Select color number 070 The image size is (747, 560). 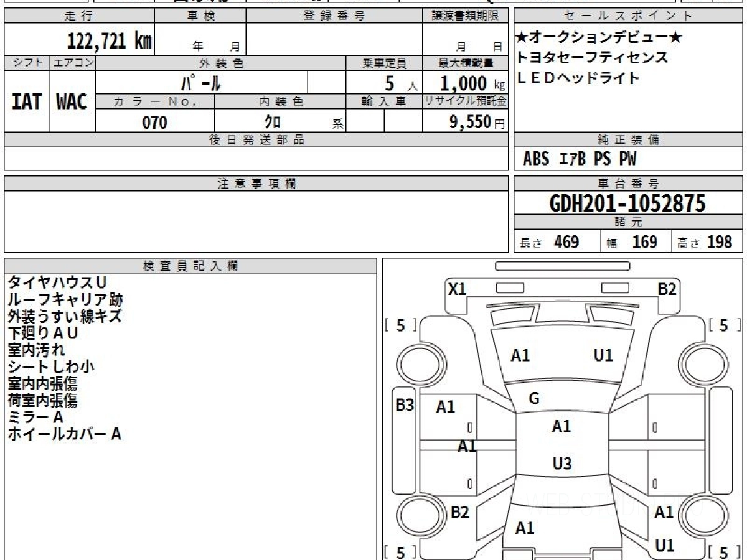point(155,123)
